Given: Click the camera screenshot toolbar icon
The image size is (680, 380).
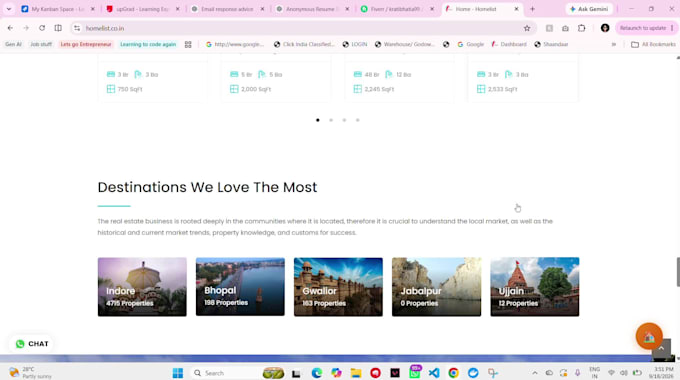Looking at the screenshot, I should point(566,28).
